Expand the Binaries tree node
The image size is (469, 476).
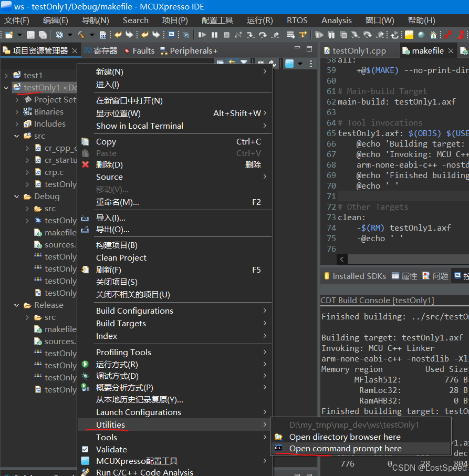(x=17, y=112)
